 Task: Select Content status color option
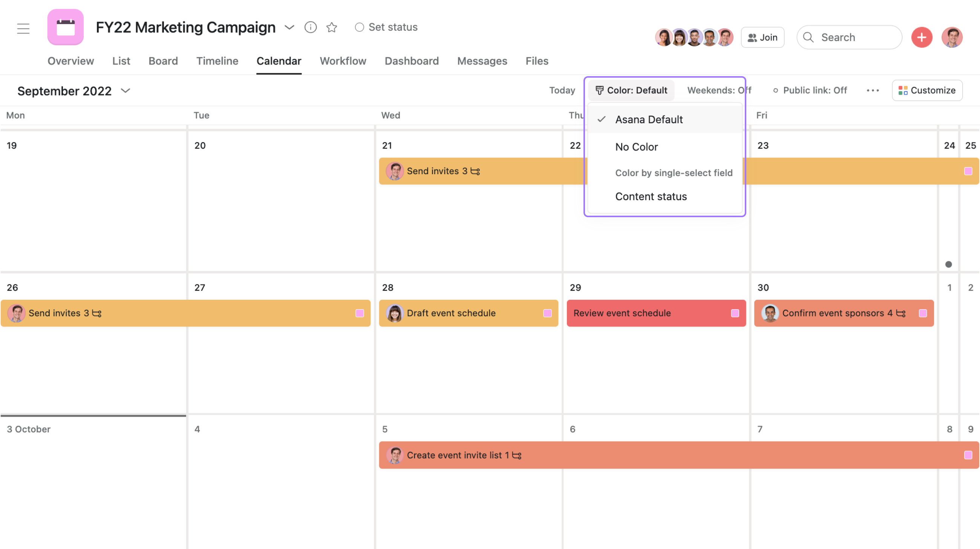651,195
